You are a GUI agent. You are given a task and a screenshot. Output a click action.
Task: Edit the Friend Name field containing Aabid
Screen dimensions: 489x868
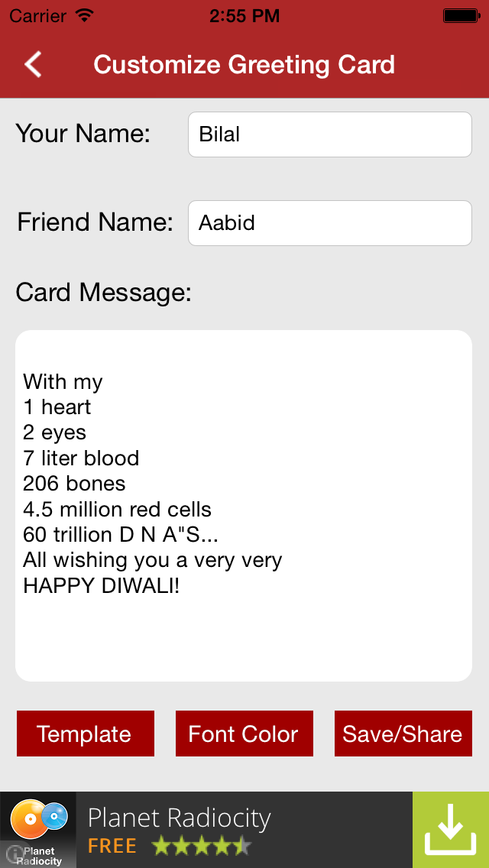tap(329, 223)
